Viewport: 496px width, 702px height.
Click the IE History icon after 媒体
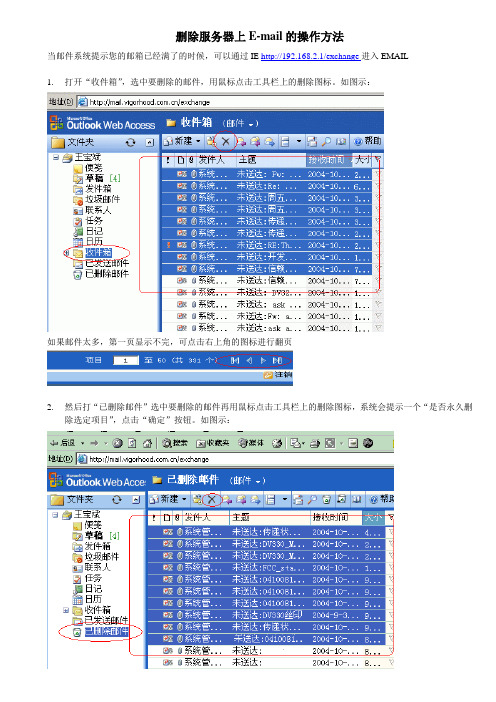[x=277, y=443]
